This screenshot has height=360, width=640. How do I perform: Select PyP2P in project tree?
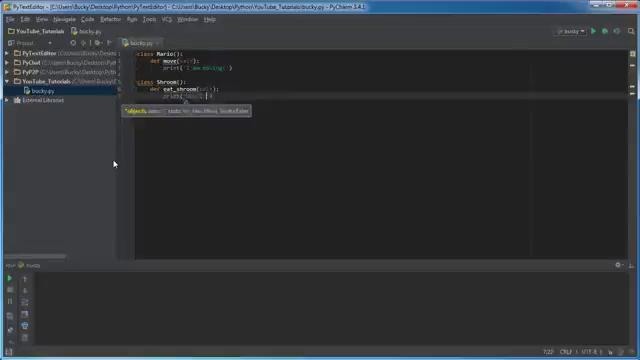point(31,72)
